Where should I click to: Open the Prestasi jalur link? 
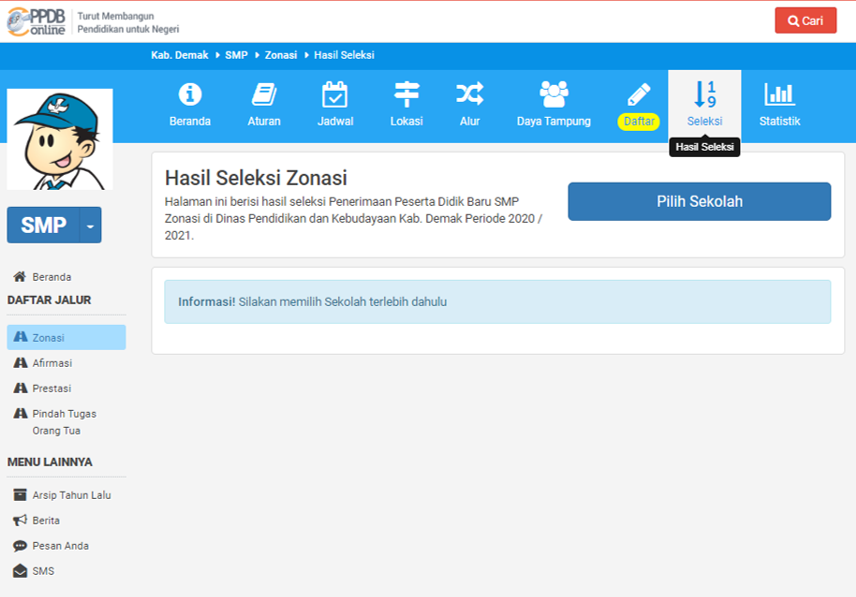51,388
